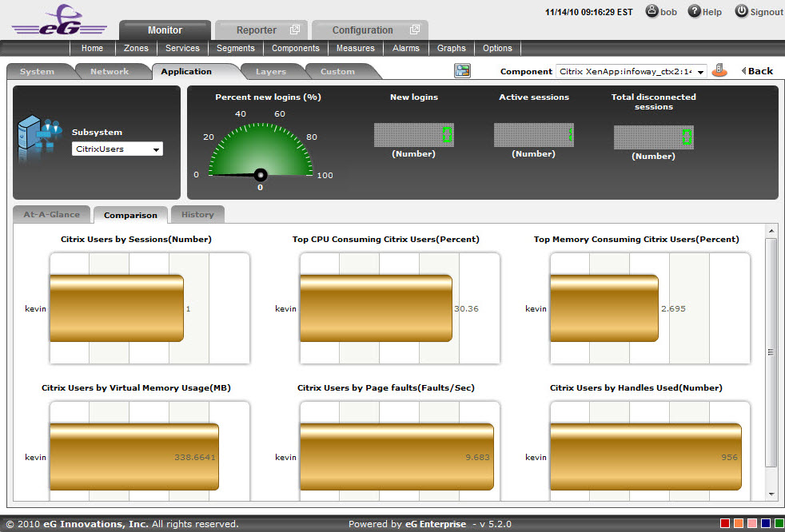The width and height of the screenshot is (785, 532).
Task: Click the dashboard settings icon beside Component
Action: coord(463,71)
